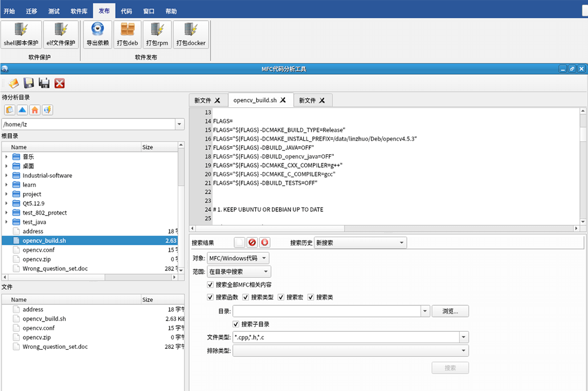Click the Qt5.12.9 folder icon
588x391 pixels.
tap(17, 203)
